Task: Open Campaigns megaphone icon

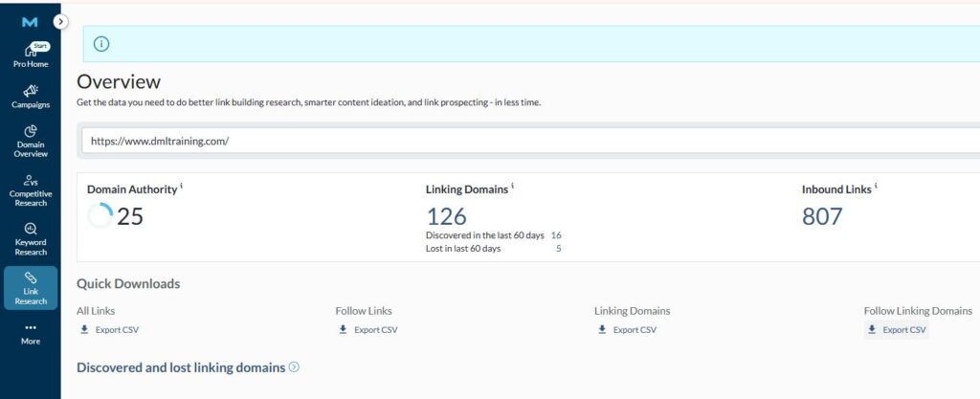Action: pyautogui.click(x=31, y=90)
